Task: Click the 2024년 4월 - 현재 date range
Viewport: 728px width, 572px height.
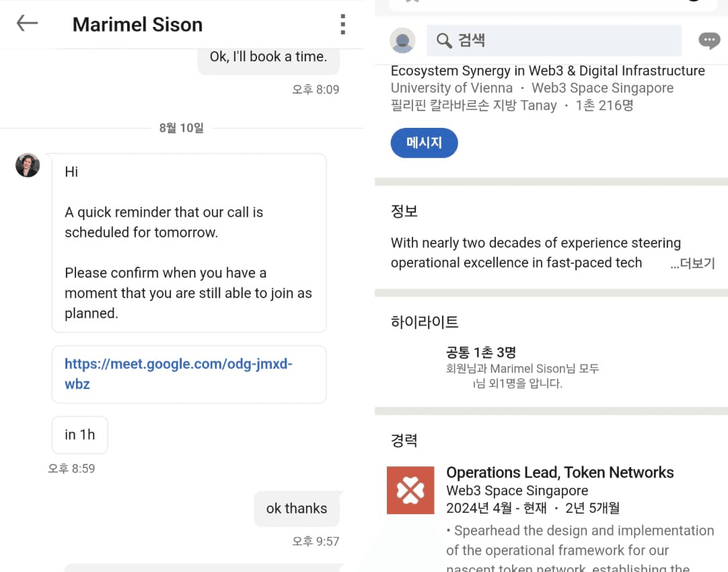Action: click(x=497, y=508)
